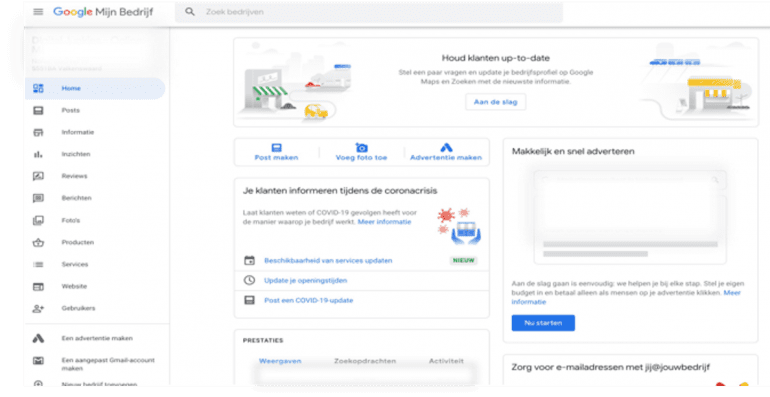Click the Google Mijn Bedrijf logo

103,12
